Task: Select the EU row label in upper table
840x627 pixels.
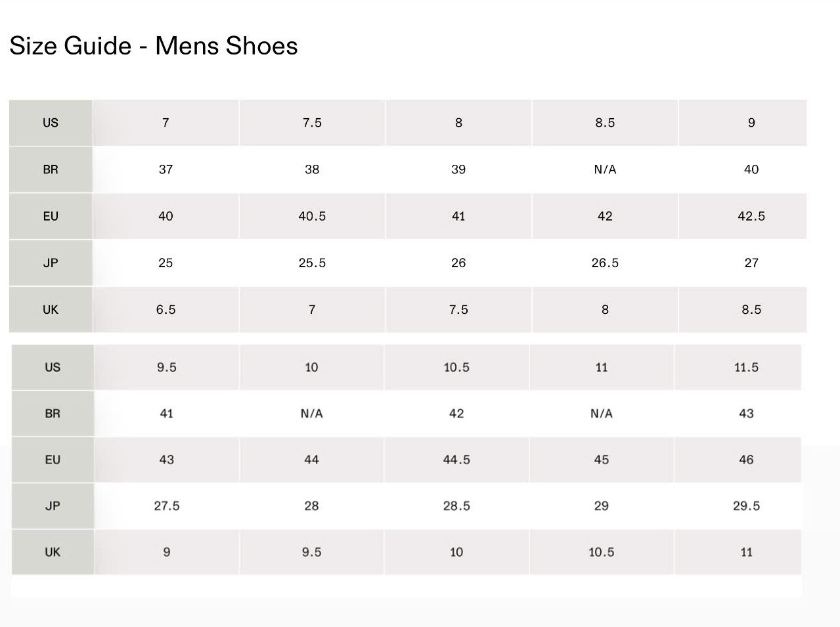Action: click(51, 216)
